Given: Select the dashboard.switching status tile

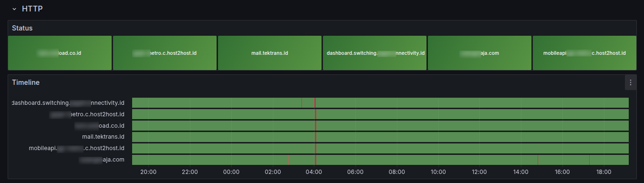Looking at the screenshot, I should click(x=374, y=53).
